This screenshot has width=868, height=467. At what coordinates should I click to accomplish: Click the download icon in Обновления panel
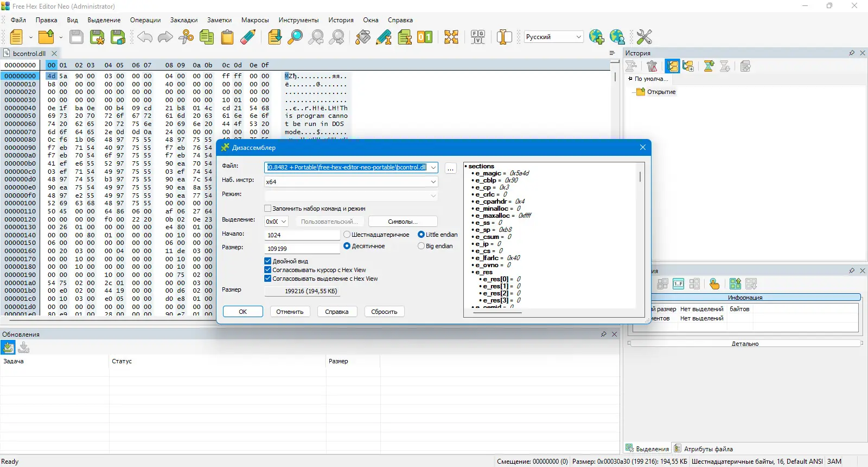point(8,348)
